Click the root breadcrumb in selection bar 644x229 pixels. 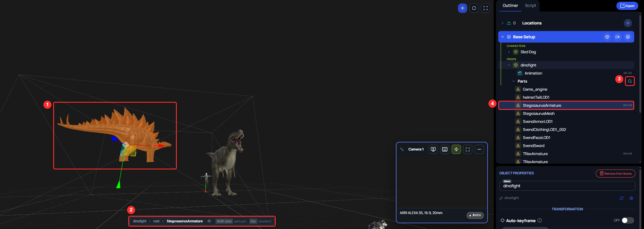pos(156,221)
